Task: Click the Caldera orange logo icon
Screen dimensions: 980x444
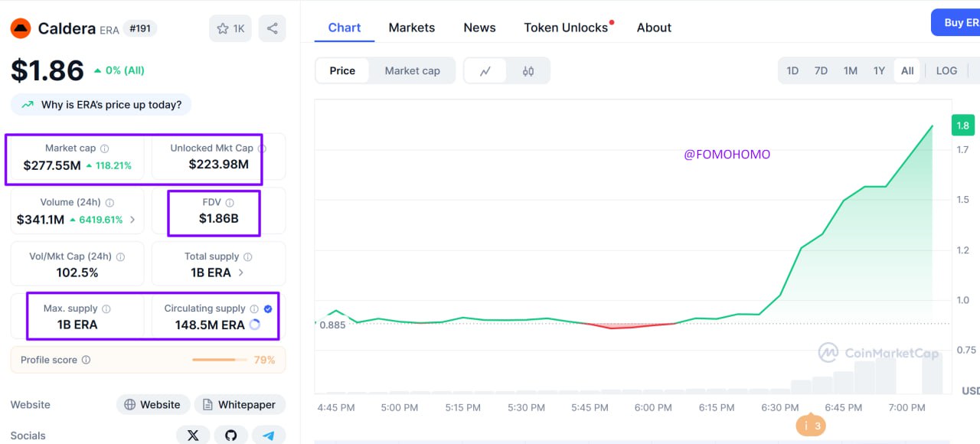Action: (21, 29)
